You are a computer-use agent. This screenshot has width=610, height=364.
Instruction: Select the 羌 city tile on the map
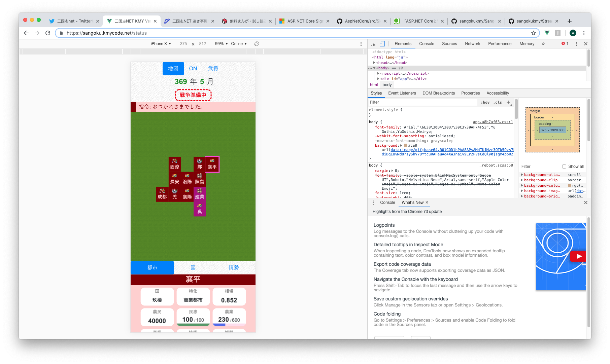tap(175, 194)
